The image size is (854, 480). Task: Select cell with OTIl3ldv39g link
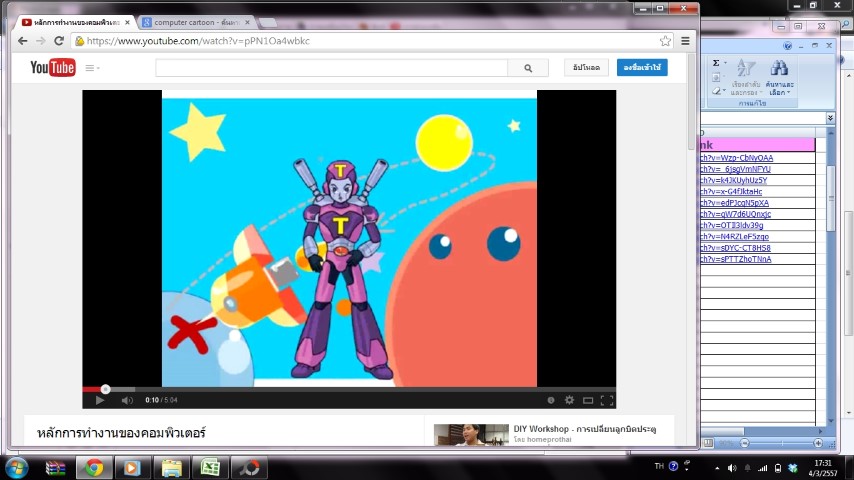[x=758, y=226]
